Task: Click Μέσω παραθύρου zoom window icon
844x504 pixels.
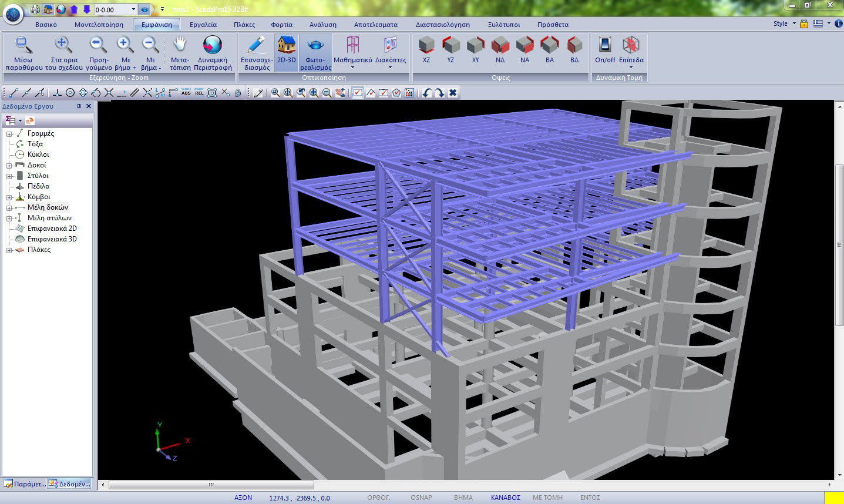Action: click(23, 46)
